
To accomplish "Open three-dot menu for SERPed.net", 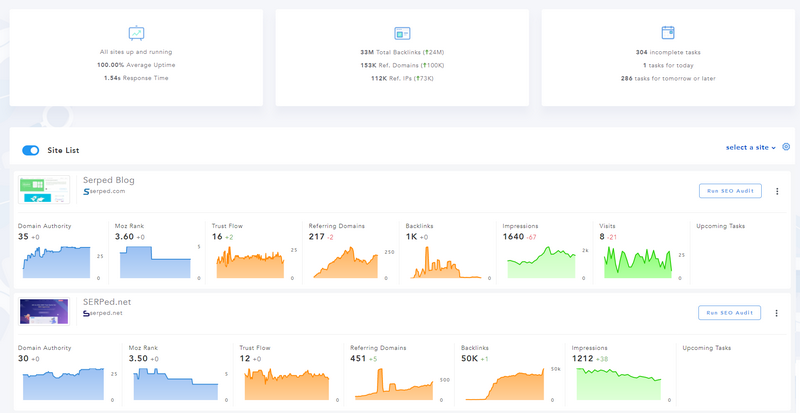I will click(777, 313).
